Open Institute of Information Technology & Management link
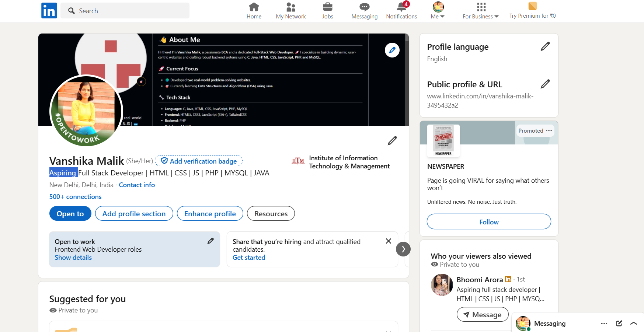Screen dimensions: 644x332 pos(341,162)
